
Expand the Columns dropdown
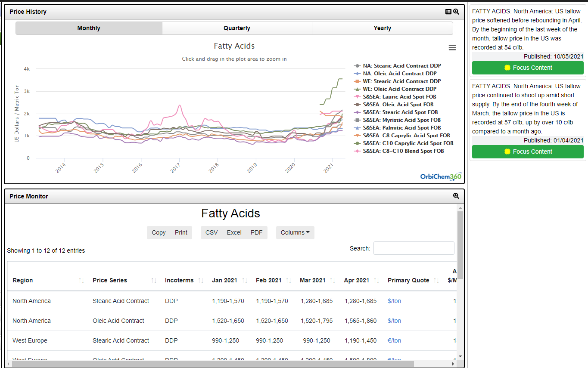pyautogui.click(x=295, y=232)
